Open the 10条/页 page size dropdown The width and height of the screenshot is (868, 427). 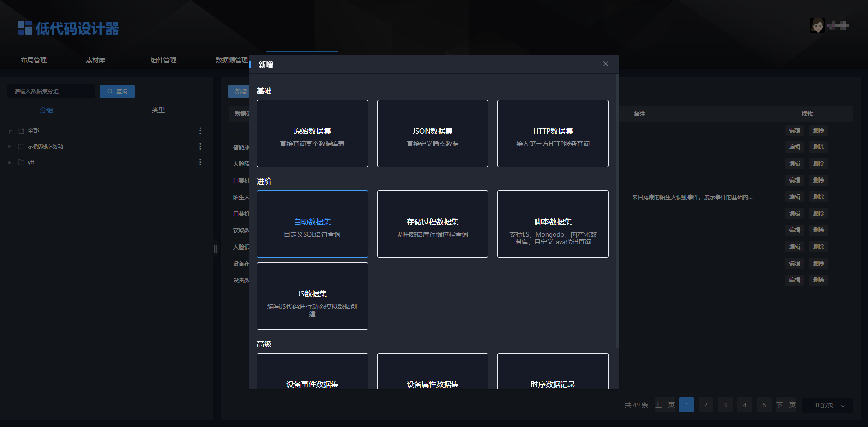tap(828, 405)
